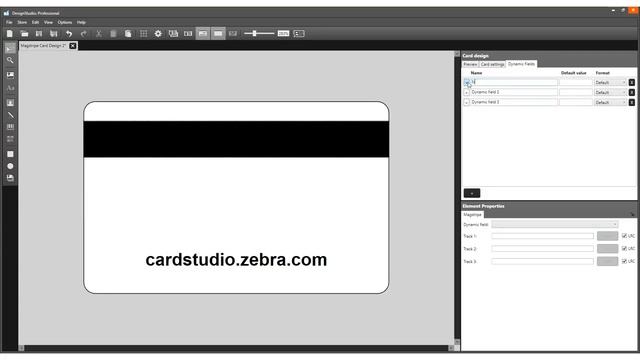Open the Edit menu
This screenshot has width=640, height=360.
tap(36, 22)
